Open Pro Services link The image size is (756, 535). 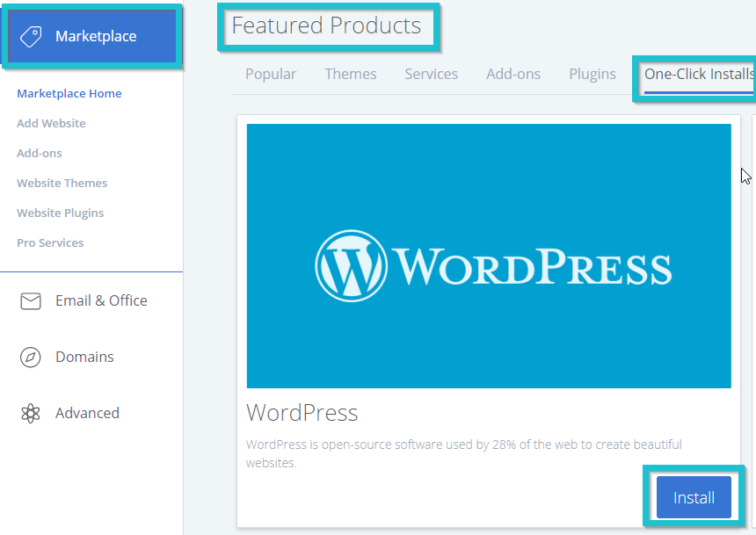tap(50, 243)
